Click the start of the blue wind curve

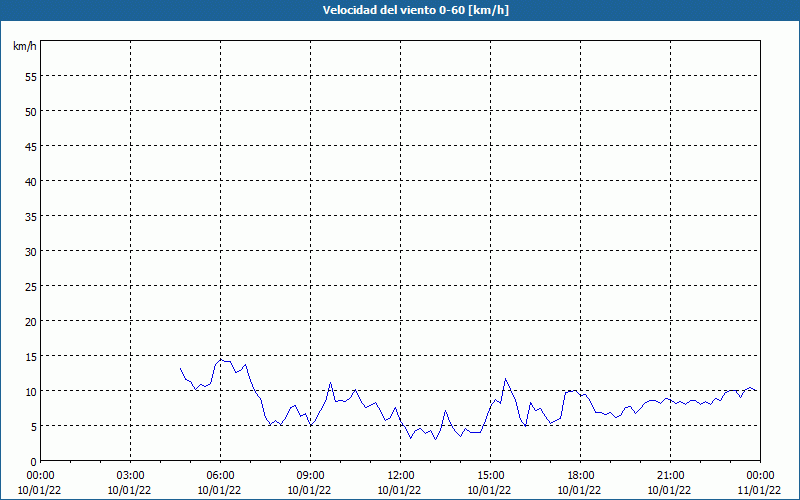click(180, 368)
